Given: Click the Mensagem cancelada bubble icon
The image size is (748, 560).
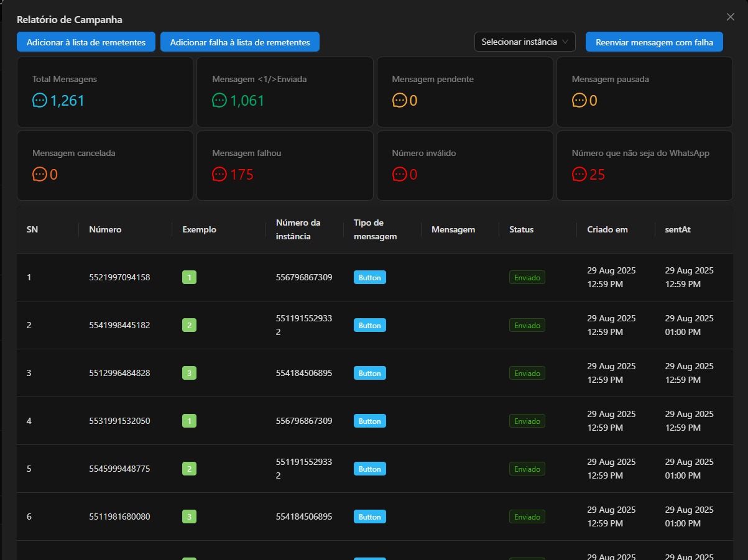Looking at the screenshot, I should pos(40,175).
